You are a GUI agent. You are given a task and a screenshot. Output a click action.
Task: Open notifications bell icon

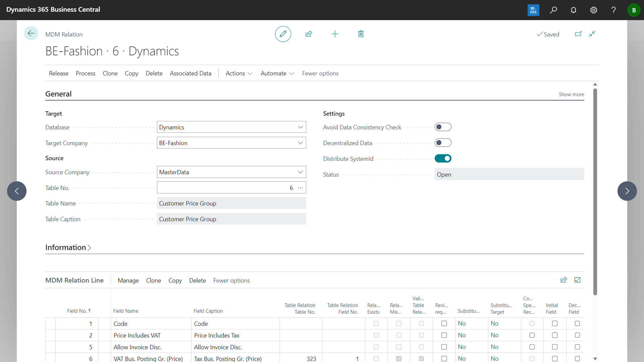(574, 10)
